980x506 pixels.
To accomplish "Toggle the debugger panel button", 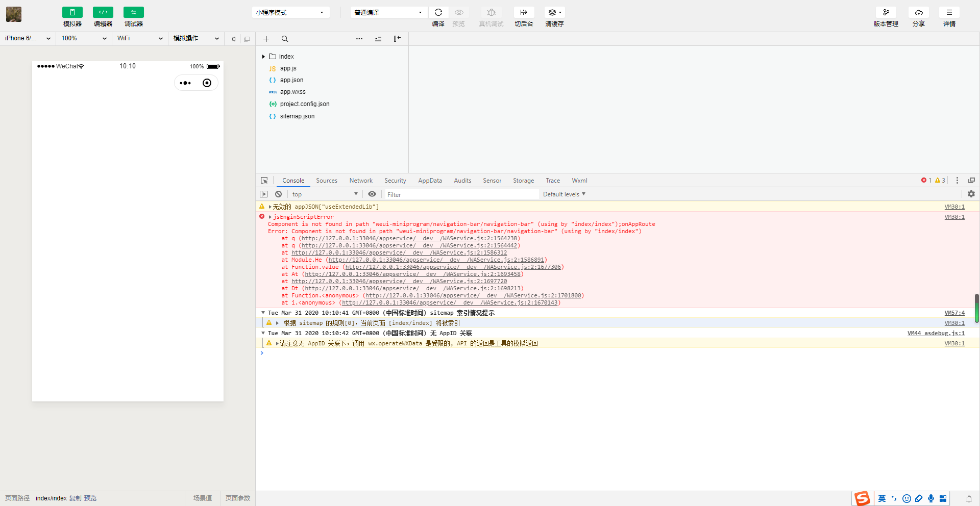I will (x=133, y=12).
